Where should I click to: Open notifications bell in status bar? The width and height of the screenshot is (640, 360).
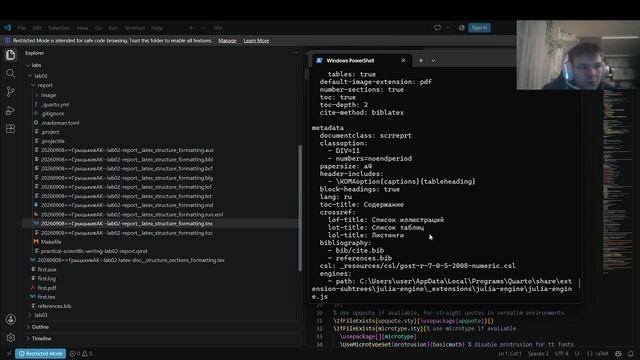point(631,353)
